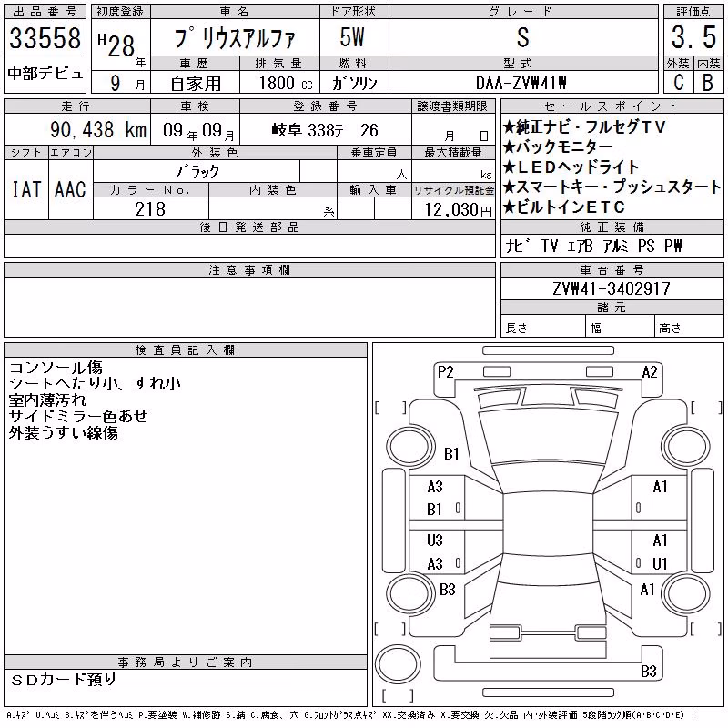Click ★ビルトインETC sales point
Screen dimensions: 728x728
pos(564,207)
